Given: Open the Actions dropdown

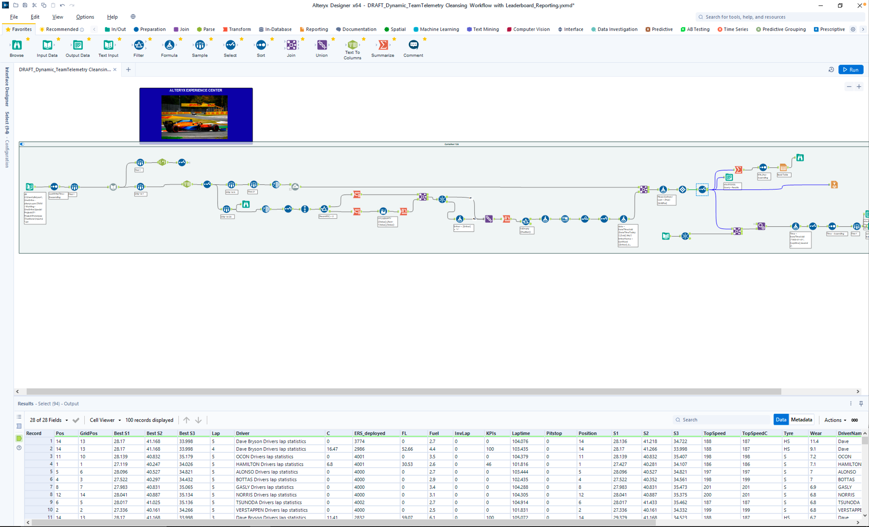Looking at the screenshot, I should (x=835, y=420).
